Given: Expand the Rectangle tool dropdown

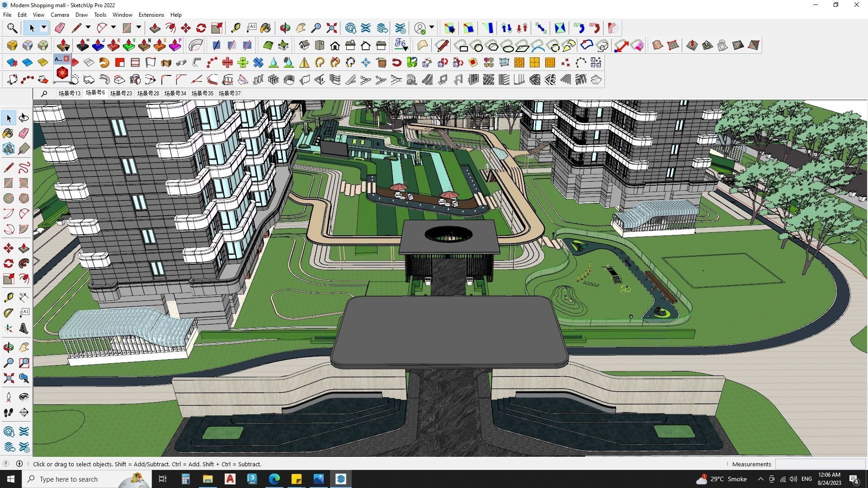Looking at the screenshot, I should point(138,28).
